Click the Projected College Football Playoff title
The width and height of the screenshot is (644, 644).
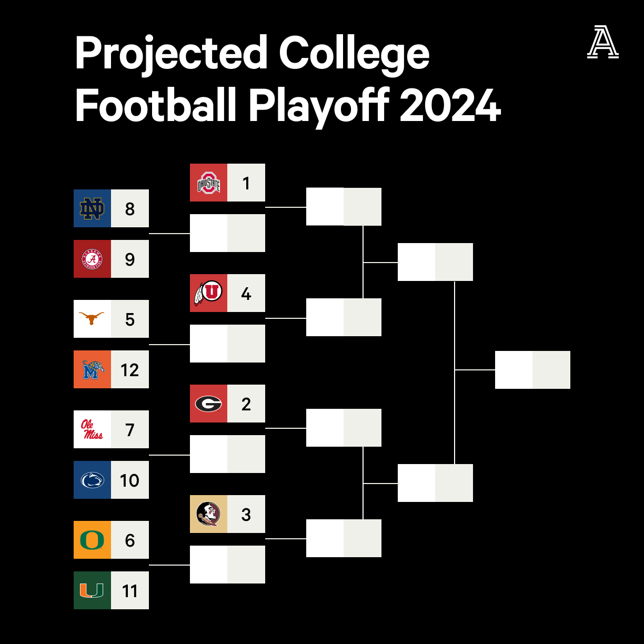pyautogui.click(x=288, y=79)
